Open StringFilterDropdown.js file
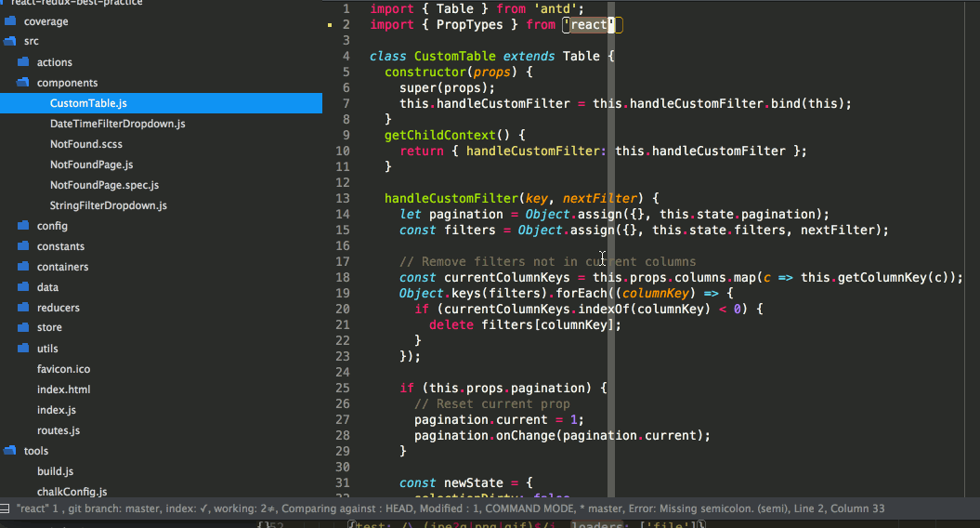980x528 pixels. tap(108, 205)
